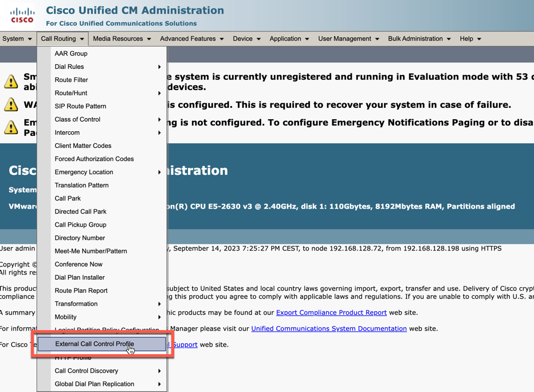This screenshot has height=392, width=534.
Task: Expand the Route/Hunt submenu
Action: [71, 93]
